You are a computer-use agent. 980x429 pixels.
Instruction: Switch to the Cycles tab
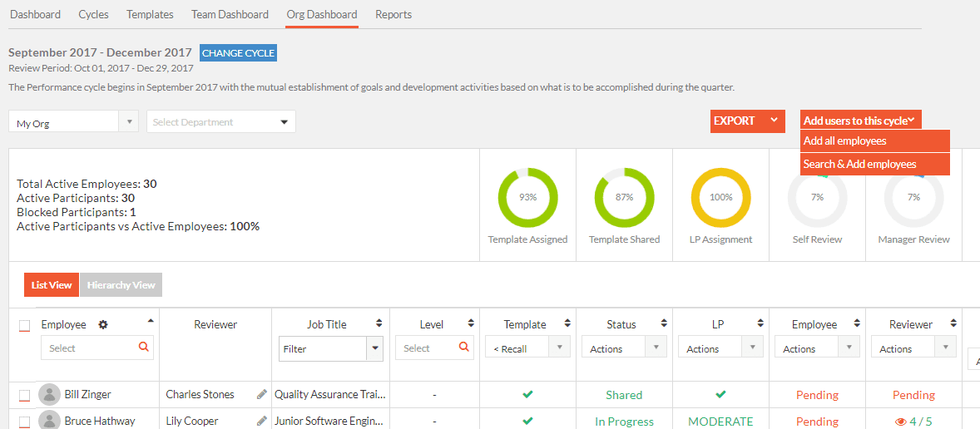point(94,14)
